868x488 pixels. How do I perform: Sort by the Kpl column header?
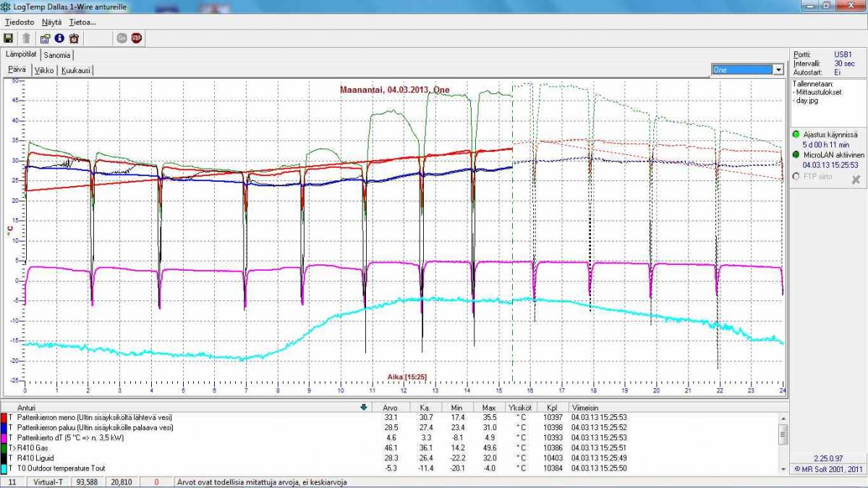point(553,408)
